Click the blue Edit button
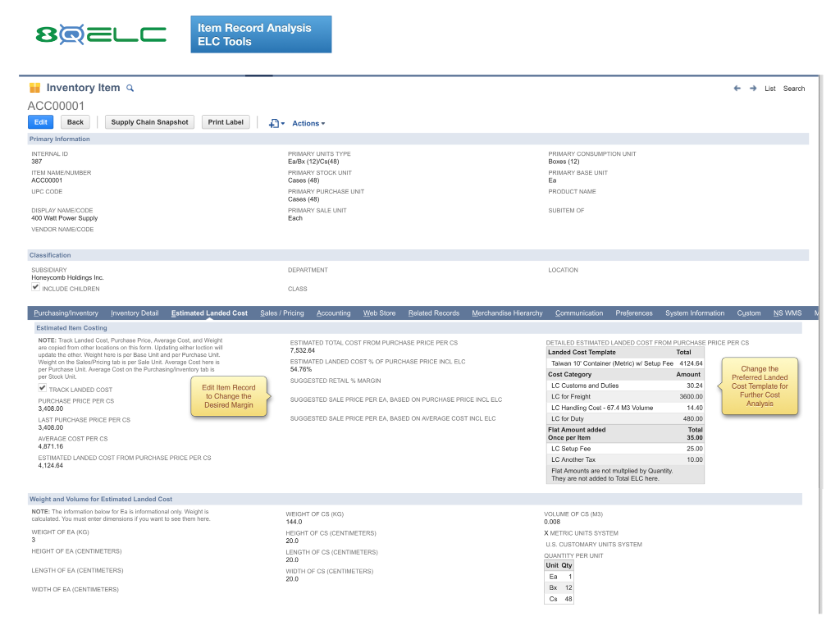840x630 pixels. (x=41, y=122)
